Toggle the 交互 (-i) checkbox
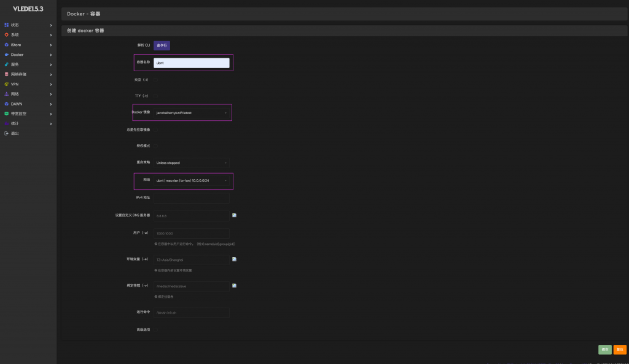This screenshot has height=364, width=629. [x=155, y=80]
